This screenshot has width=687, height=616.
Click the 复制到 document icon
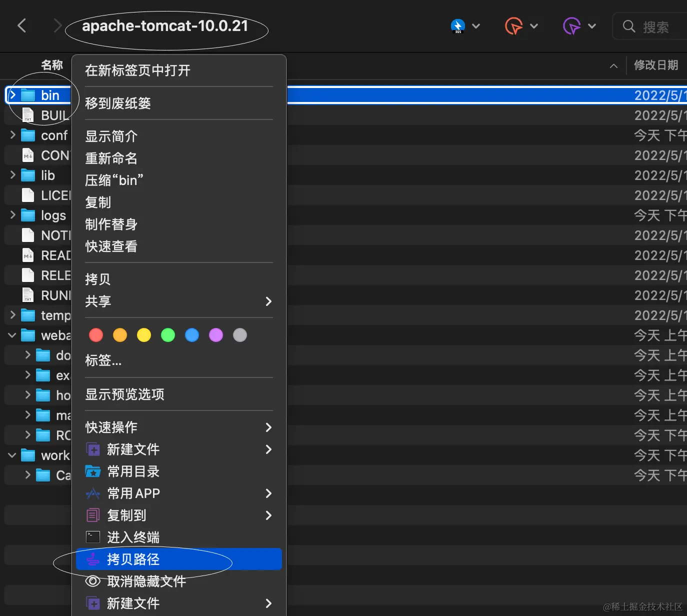point(93,515)
